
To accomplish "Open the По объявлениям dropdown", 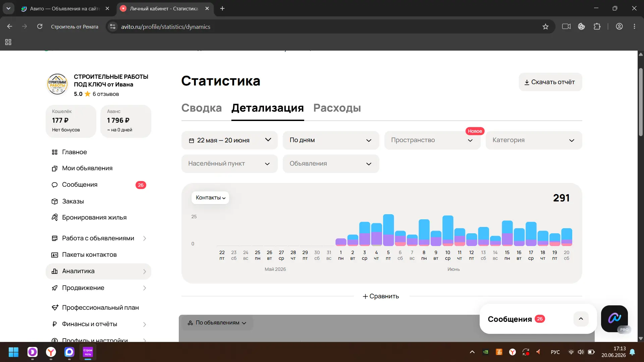I will click(217, 323).
